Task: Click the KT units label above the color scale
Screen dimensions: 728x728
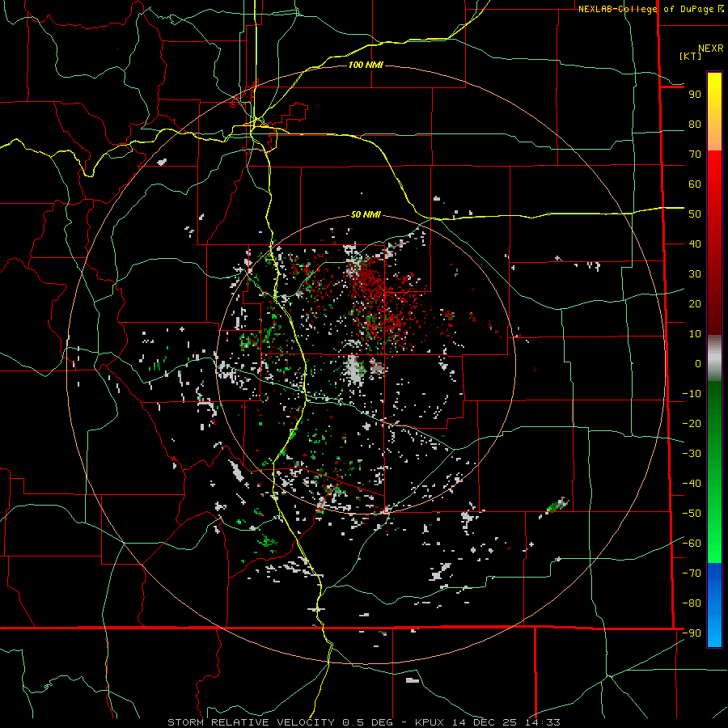Action: point(691,56)
